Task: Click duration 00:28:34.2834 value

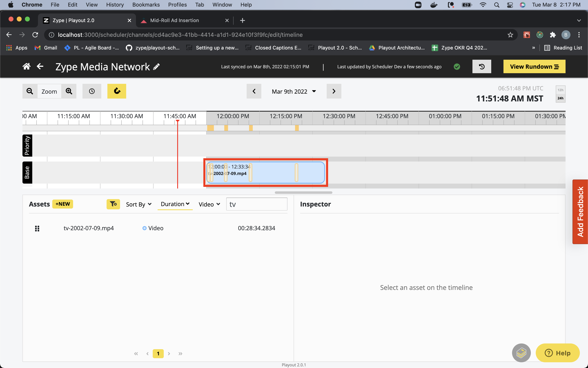Action: [256, 228]
